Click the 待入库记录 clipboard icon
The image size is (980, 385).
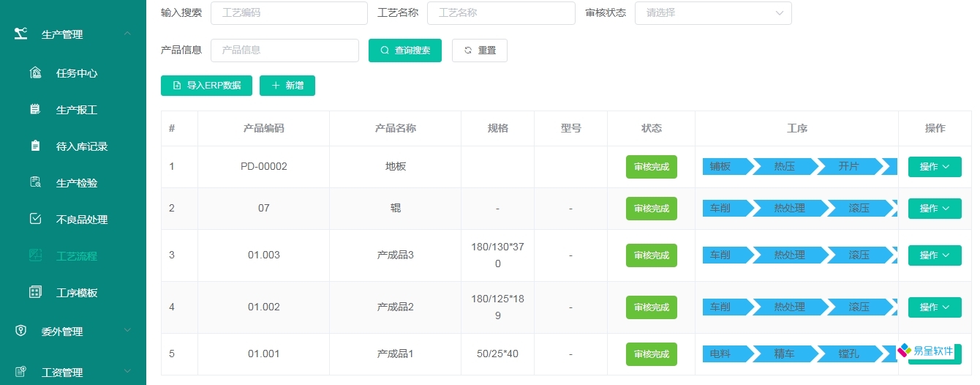[x=35, y=146]
